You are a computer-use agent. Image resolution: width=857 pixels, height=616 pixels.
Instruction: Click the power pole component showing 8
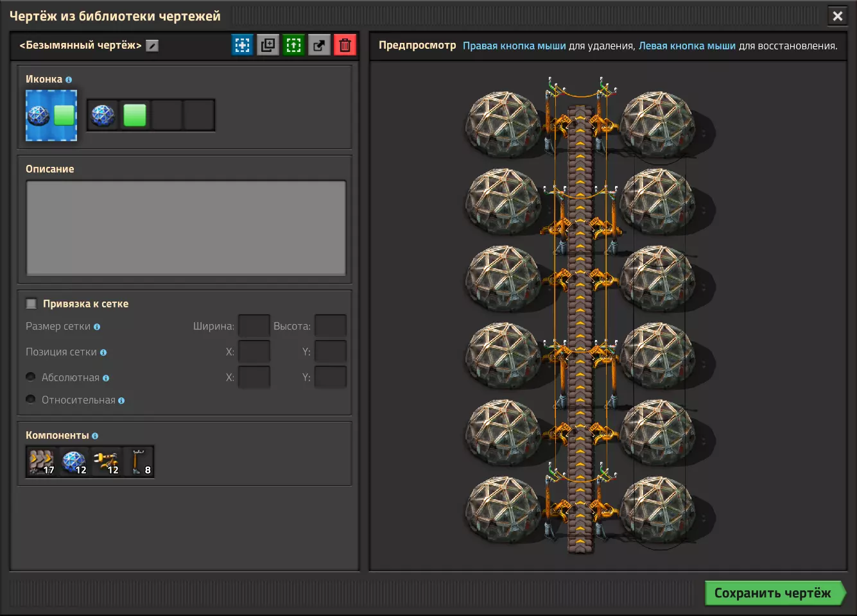coord(138,462)
